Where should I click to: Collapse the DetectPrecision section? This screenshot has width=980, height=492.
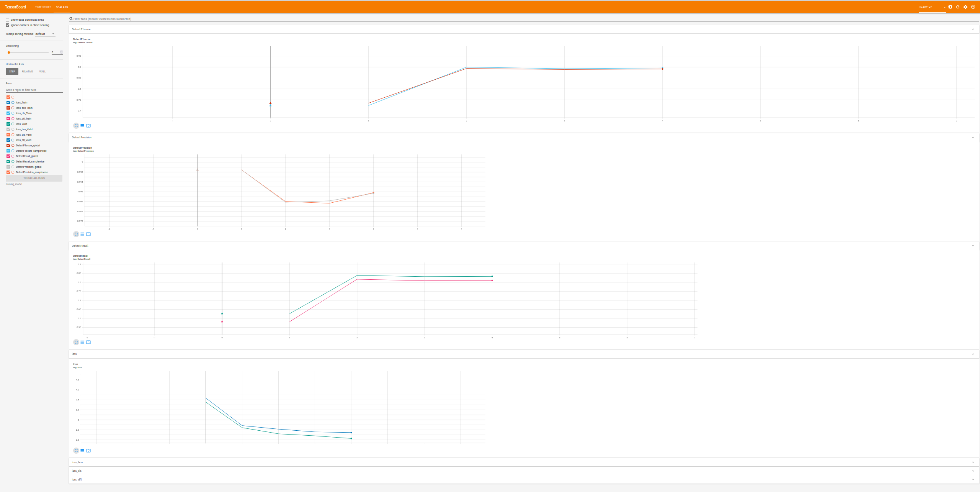973,137
